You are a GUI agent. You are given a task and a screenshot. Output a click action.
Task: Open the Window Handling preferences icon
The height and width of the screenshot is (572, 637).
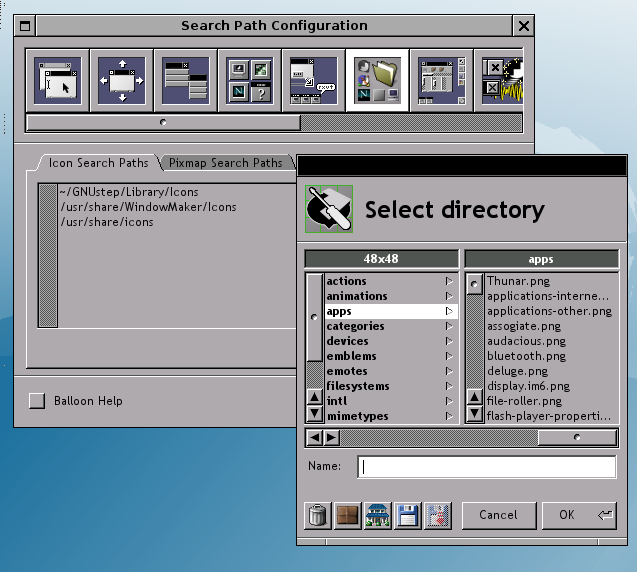tap(121, 80)
